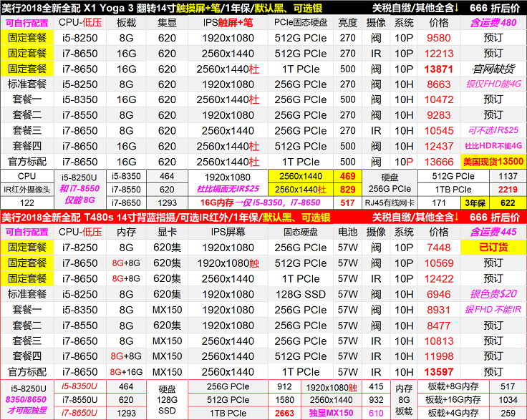527x420 pixels.
Task: Click the price cell 10813
Action: 439,341
